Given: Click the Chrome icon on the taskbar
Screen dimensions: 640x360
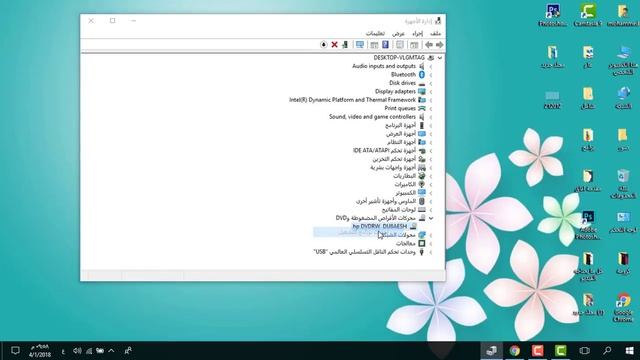Looking at the screenshot, I should point(515,351).
